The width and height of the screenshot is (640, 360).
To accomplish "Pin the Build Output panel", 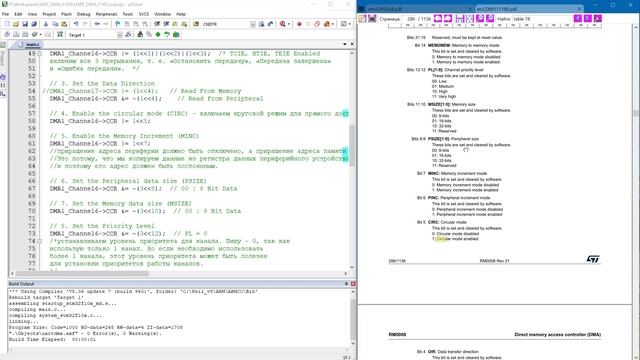I will point(347,284).
